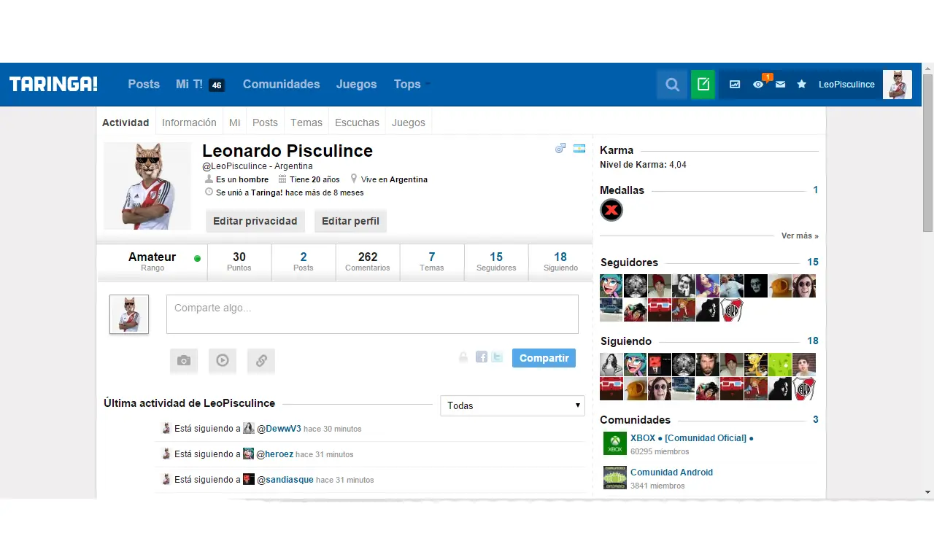Screen dimensions: 934x560
Task: Switch to the Información tab
Action: pos(189,122)
